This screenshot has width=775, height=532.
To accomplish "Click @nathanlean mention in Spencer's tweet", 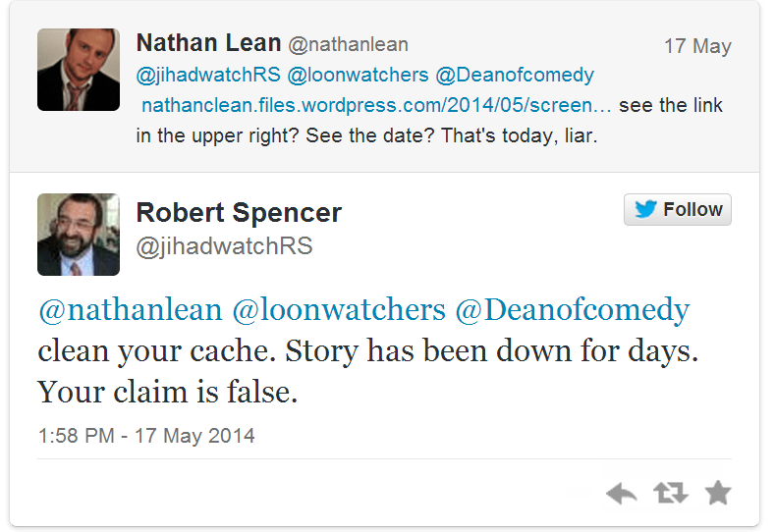I will click(131, 310).
